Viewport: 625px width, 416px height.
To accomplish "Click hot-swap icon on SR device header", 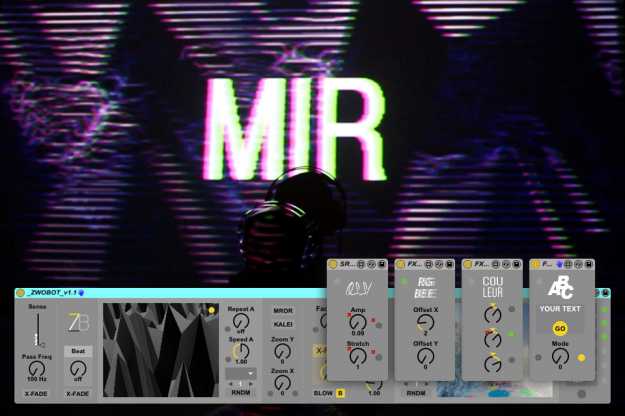I will pyautogui.click(x=371, y=264).
